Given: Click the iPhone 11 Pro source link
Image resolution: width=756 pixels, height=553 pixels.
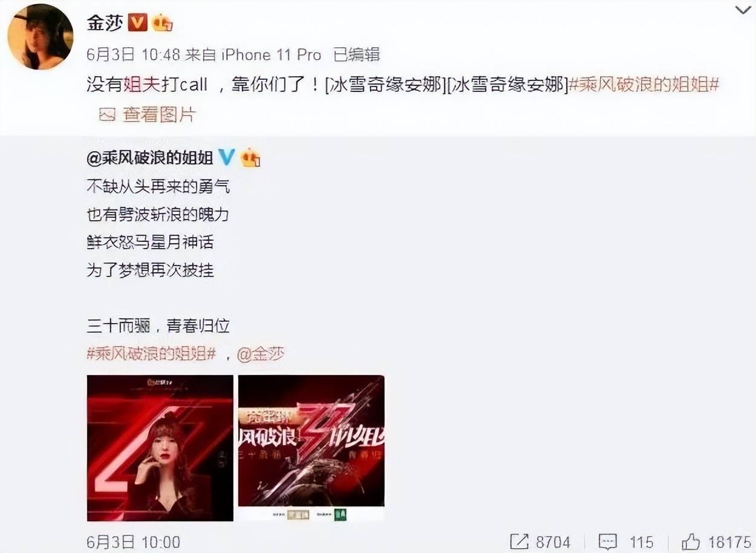Looking at the screenshot, I should pos(273,55).
